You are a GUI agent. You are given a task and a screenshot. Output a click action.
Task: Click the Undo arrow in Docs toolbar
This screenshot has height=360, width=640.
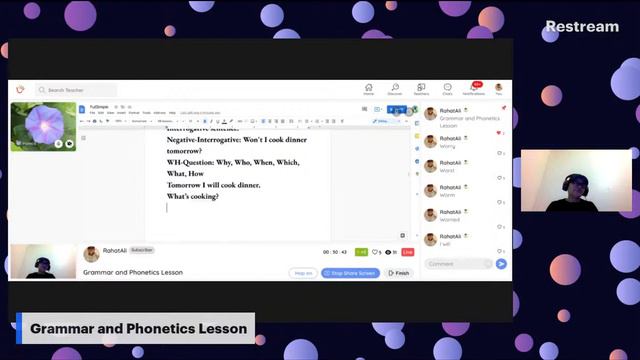(82, 121)
